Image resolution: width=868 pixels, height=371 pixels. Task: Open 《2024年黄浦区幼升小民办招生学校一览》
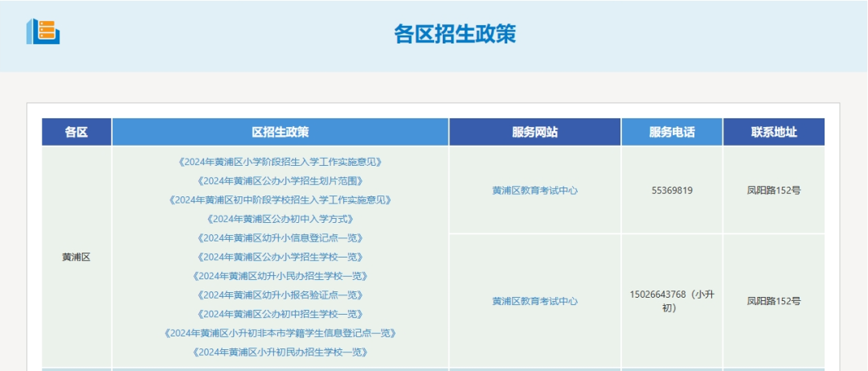coord(280,275)
